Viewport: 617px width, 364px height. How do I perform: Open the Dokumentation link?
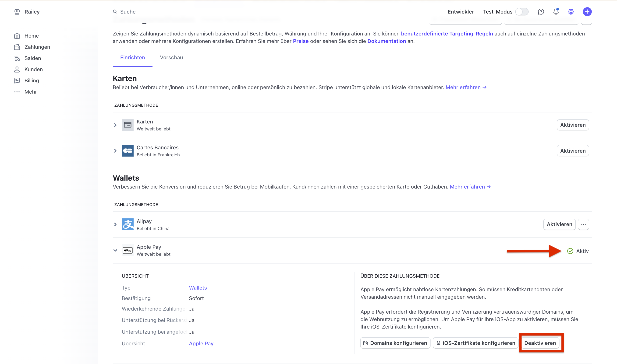click(x=387, y=41)
